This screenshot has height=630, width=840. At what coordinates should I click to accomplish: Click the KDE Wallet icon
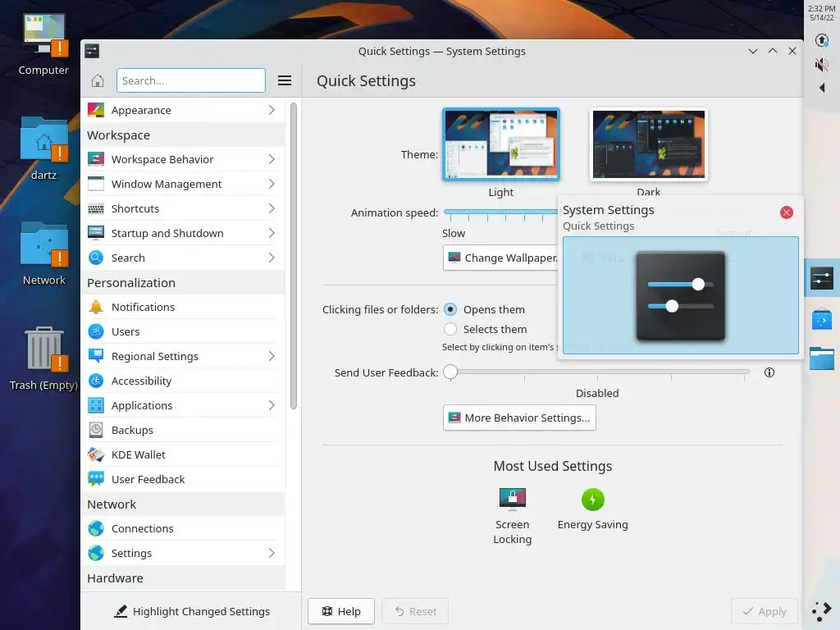tap(96, 454)
